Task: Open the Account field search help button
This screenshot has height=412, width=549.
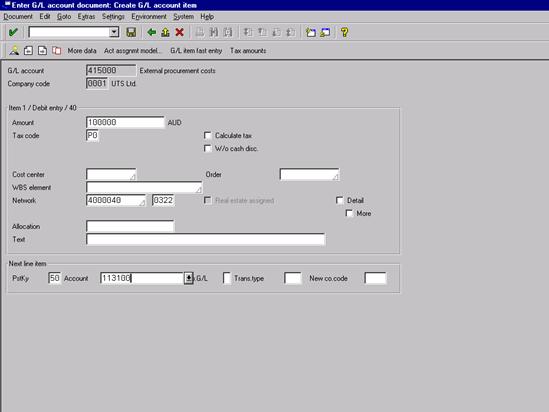Action: [x=188, y=278]
